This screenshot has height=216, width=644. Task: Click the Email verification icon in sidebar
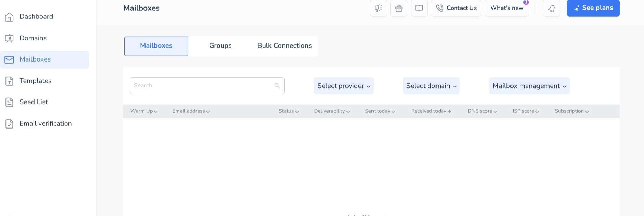click(x=9, y=124)
